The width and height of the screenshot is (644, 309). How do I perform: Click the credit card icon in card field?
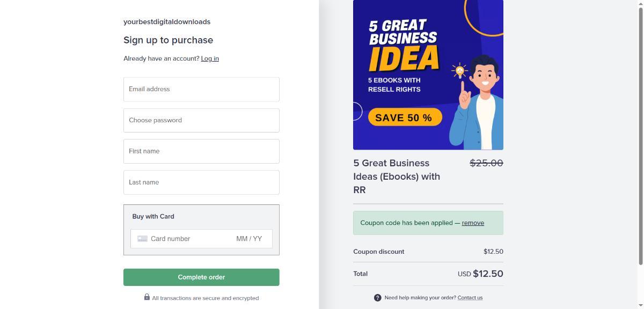142,239
